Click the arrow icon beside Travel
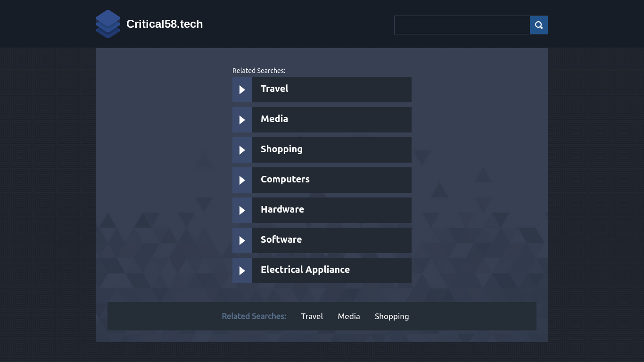The height and width of the screenshot is (362, 644). click(x=242, y=90)
